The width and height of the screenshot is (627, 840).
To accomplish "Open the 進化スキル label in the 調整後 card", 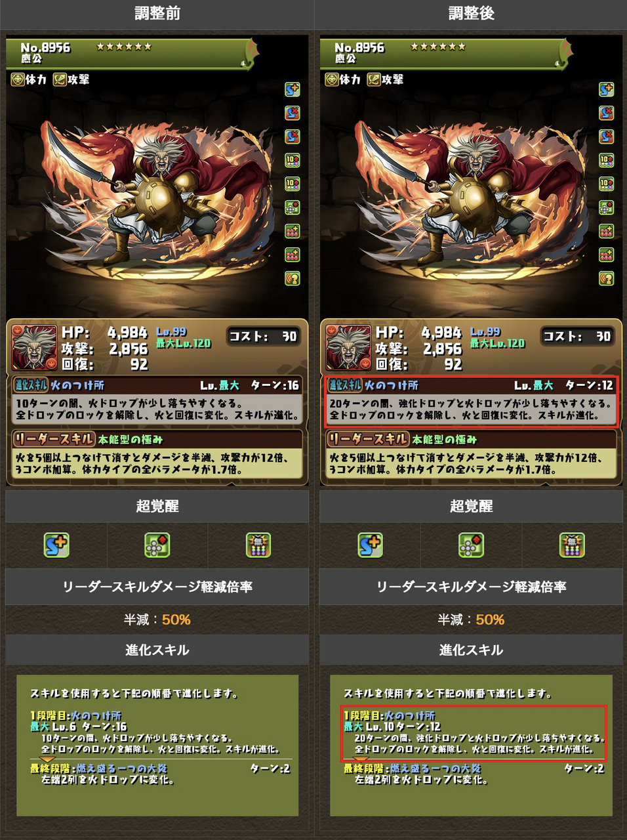I will point(345,385).
